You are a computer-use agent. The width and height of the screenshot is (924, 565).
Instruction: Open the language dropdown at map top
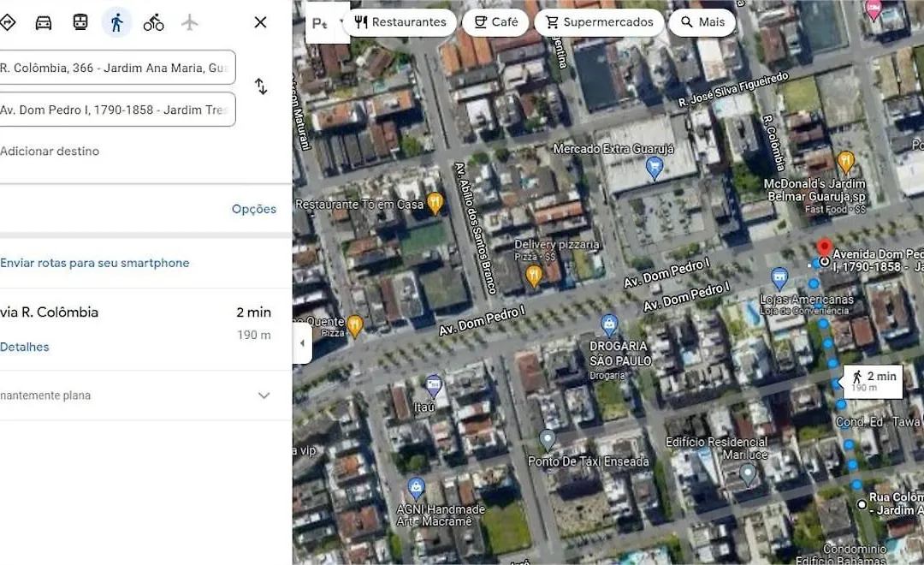327,23
